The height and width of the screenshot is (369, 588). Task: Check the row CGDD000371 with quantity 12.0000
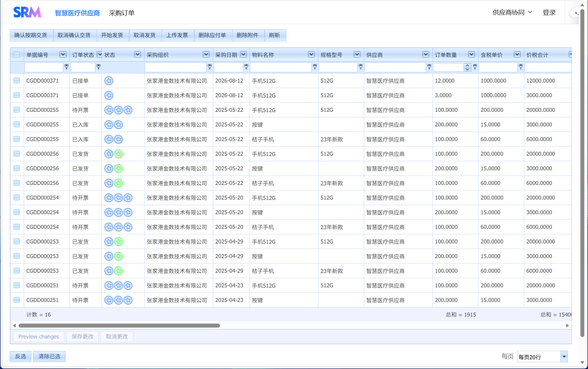17,80
